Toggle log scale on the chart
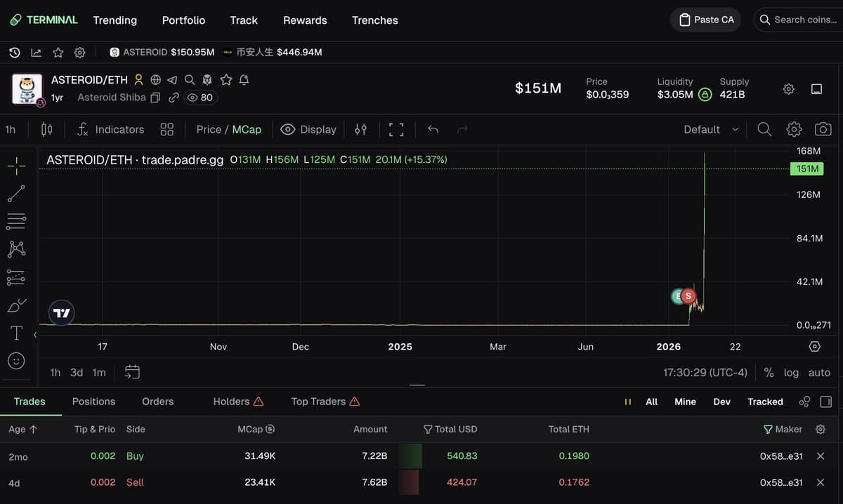843x504 pixels. click(x=791, y=373)
